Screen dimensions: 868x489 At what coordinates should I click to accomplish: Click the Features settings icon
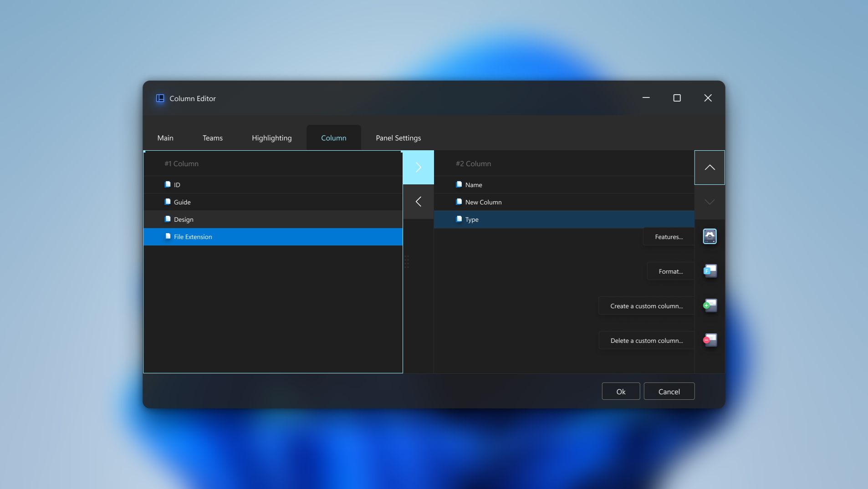point(710,236)
